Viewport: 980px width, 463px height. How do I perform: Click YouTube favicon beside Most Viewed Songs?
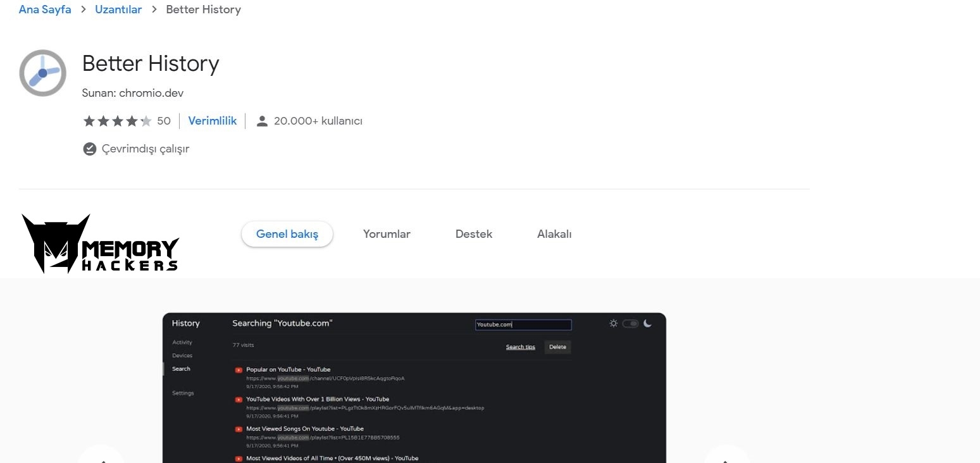(239, 429)
